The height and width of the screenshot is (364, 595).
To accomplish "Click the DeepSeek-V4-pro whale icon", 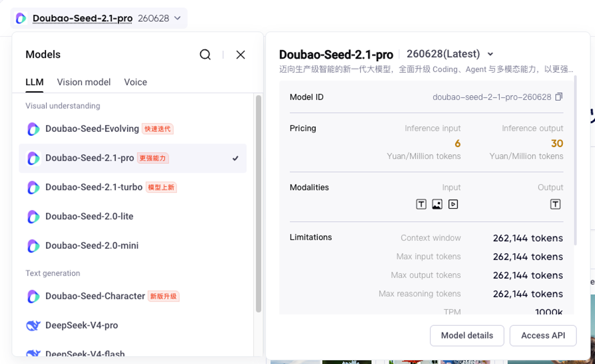I will [x=33, y=326].
